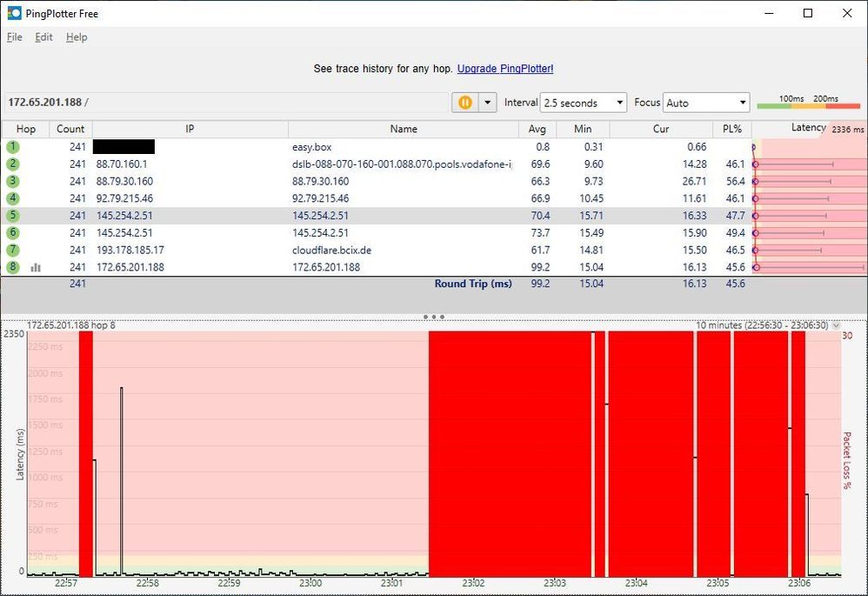Click the Latency column header
868x596 pixels.
pos(808,128)
